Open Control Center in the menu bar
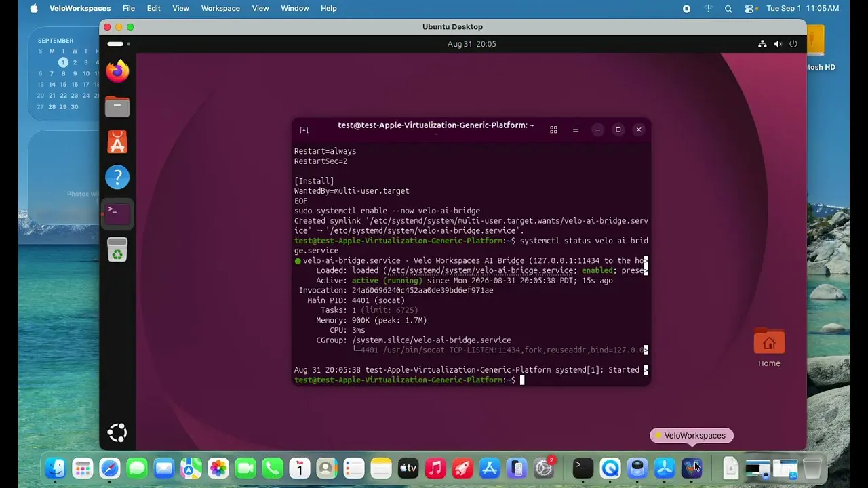The height and width of the screenshot is (488, 868). click(749, 9)
